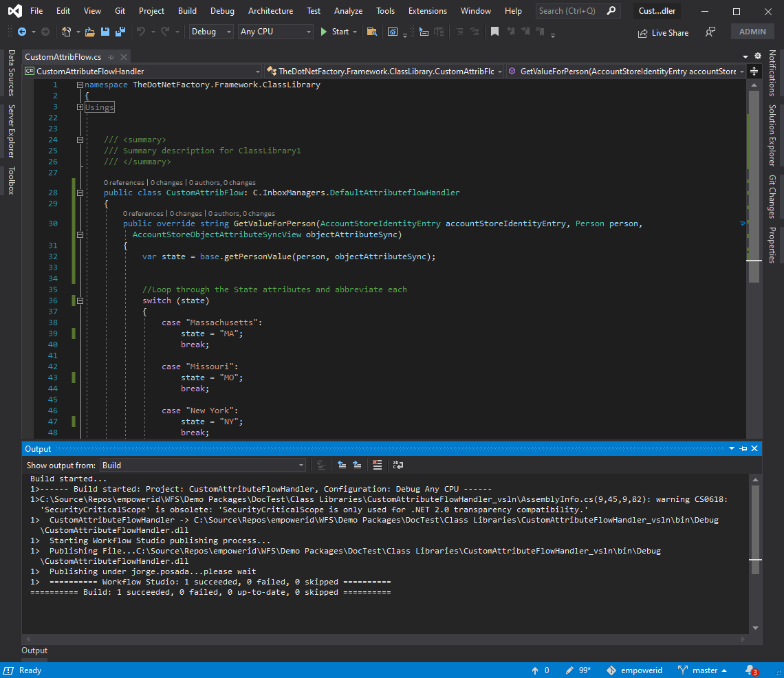Click the notifications bell in status bar
This screenshot has height=678, width=784.
click(x=750, y=670)
